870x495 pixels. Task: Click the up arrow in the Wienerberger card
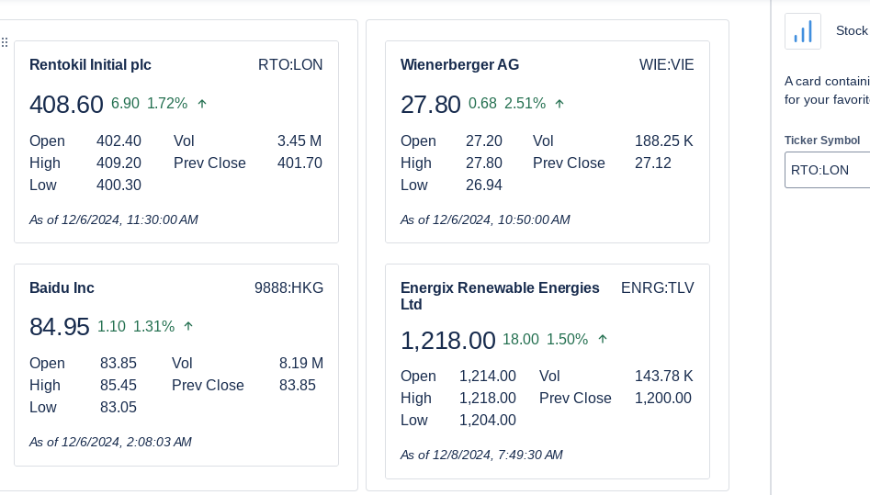[x=559, y=103]
